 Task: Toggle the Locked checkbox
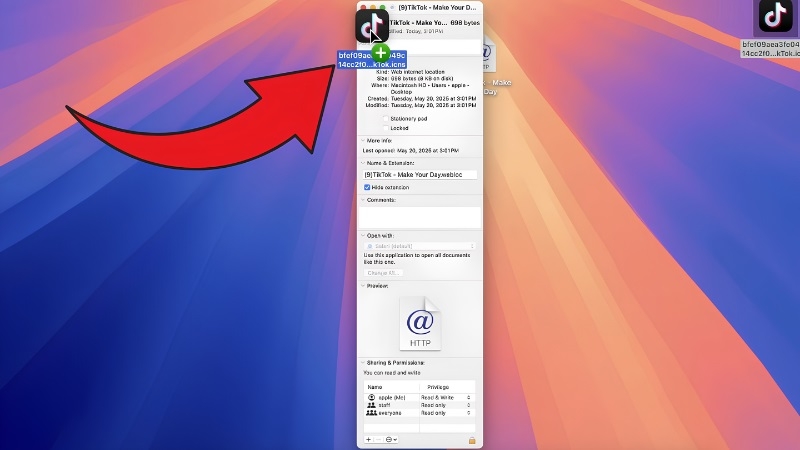[386, 128]
